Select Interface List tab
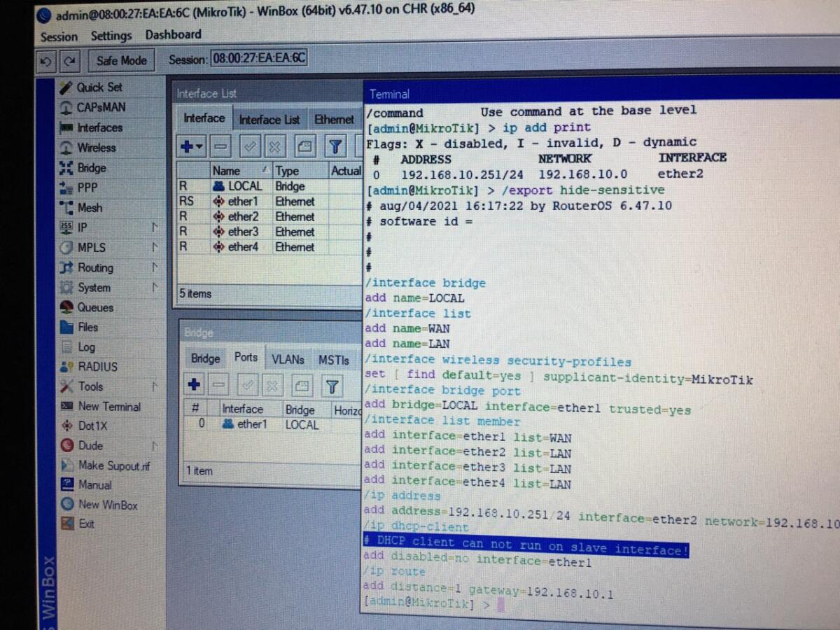The height and width of the screenshot is (630, 840). pyautogui.click(x=269, y=120)
